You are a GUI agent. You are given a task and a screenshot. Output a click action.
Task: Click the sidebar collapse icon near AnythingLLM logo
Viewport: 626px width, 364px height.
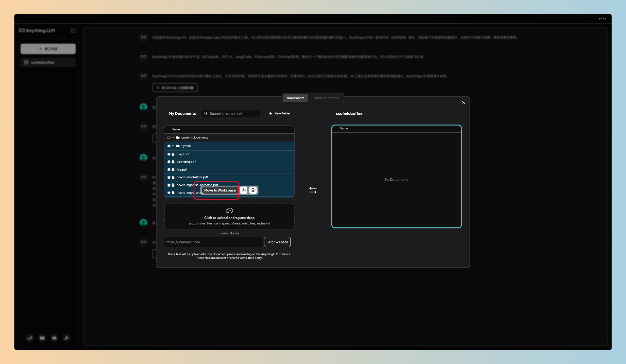click(x=73, y=31)
